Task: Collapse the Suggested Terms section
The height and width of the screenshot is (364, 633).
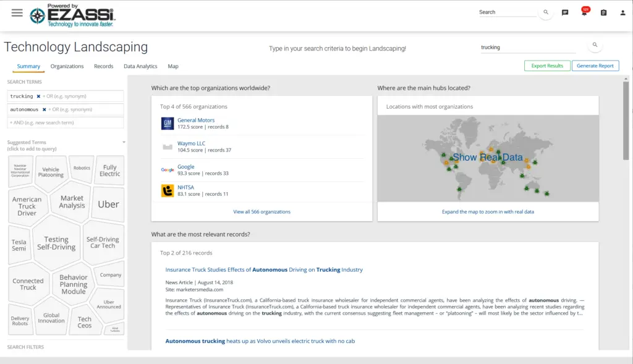Action: [x=124, y=142]
